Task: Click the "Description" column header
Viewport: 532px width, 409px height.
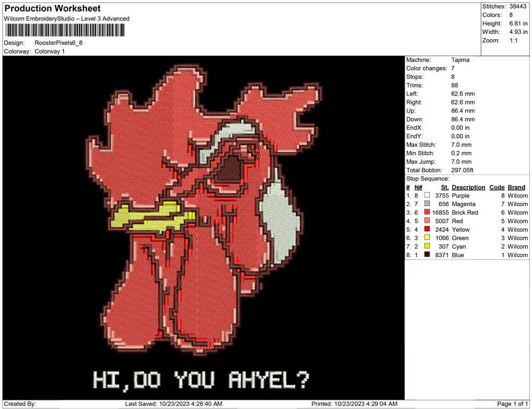Action: (x=469, y=187)
